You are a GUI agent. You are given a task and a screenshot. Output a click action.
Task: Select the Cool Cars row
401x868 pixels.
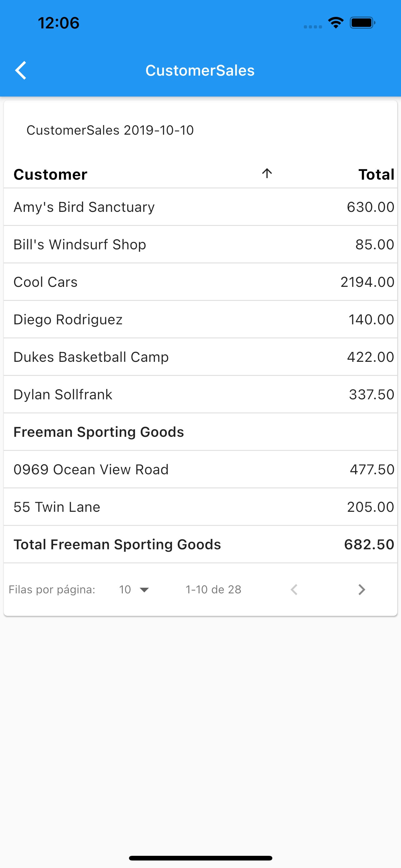click(x=200, y=282)
